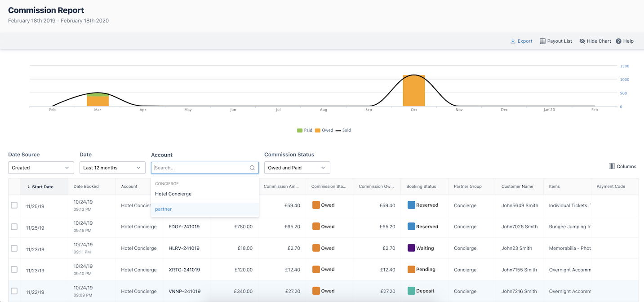The image size is (644, 302).
Task: Click the orange Owed status square for £59.40
Action: tap(316, 205)
